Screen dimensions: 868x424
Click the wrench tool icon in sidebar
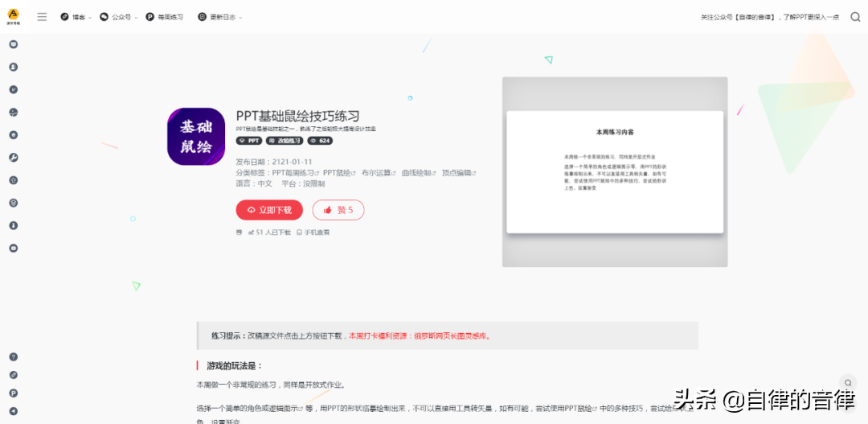pos(14,158)
